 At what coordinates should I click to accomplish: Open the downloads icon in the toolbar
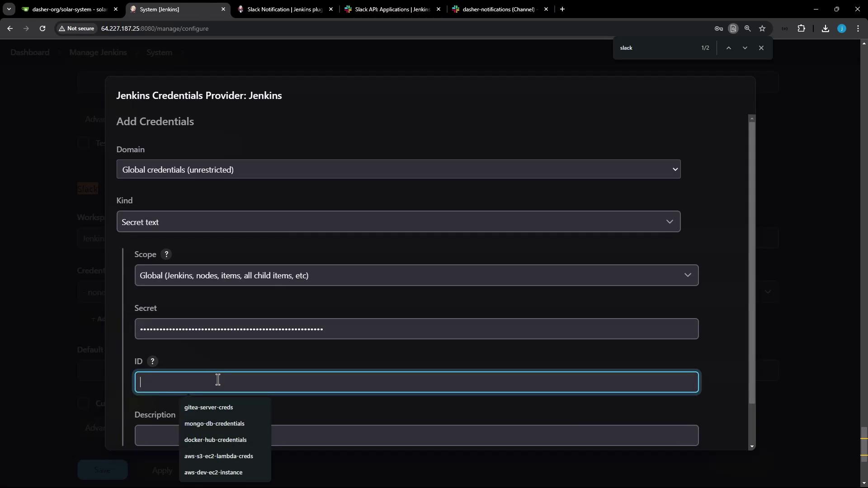pos(825,28)
